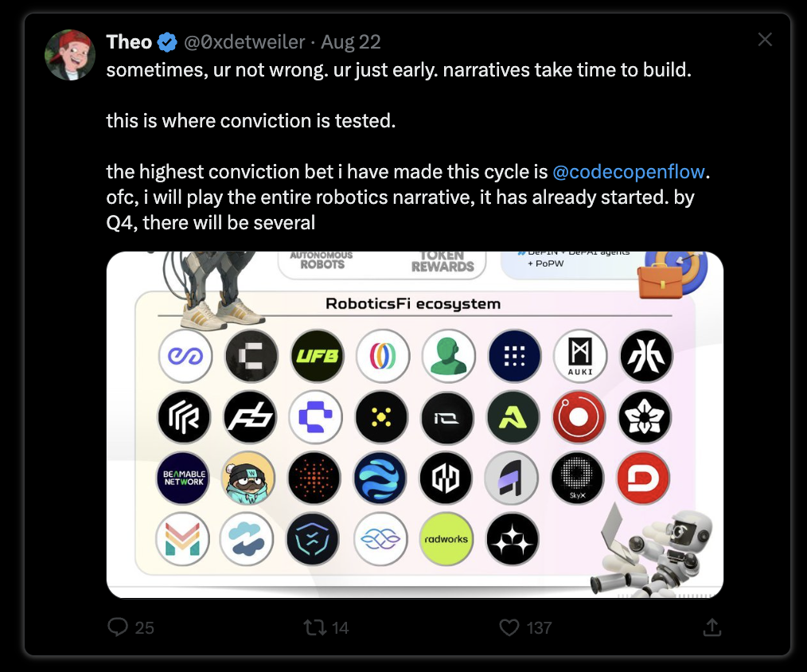Click the reply comment icon
This screenshot has height=672, width=807.
coord(118,627)
